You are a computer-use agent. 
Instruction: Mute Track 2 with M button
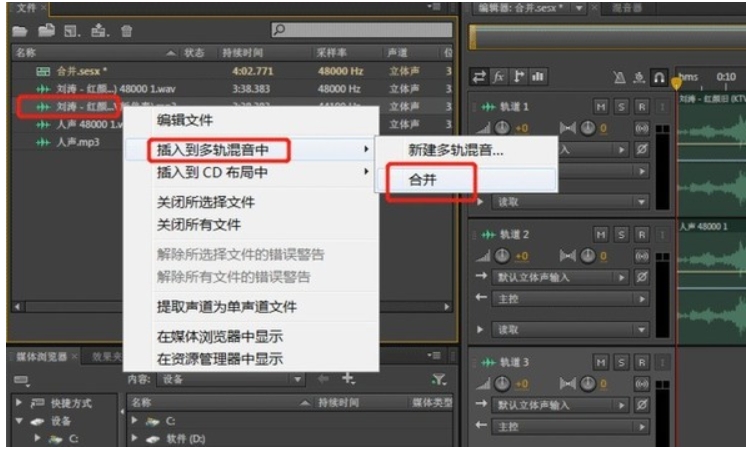[600, 235]
